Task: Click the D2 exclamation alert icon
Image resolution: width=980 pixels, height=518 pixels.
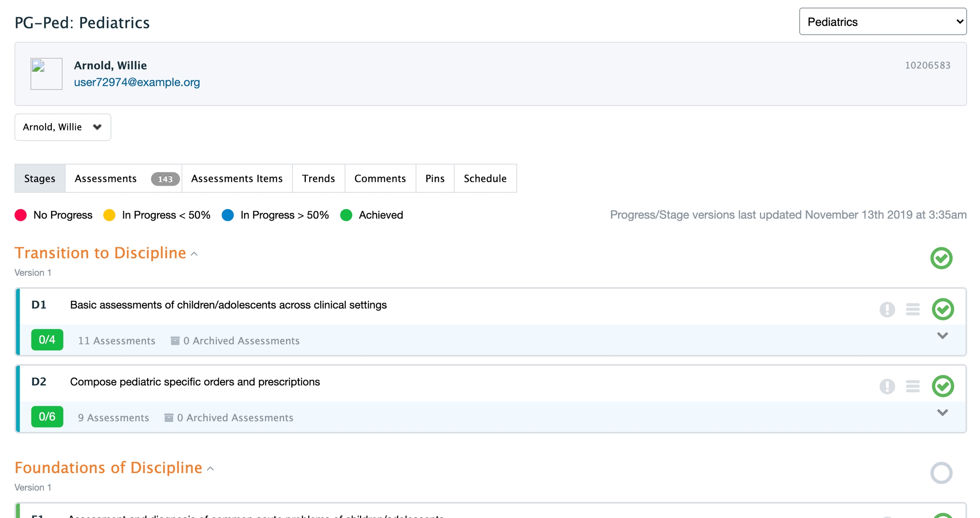Action: point(887,386)
